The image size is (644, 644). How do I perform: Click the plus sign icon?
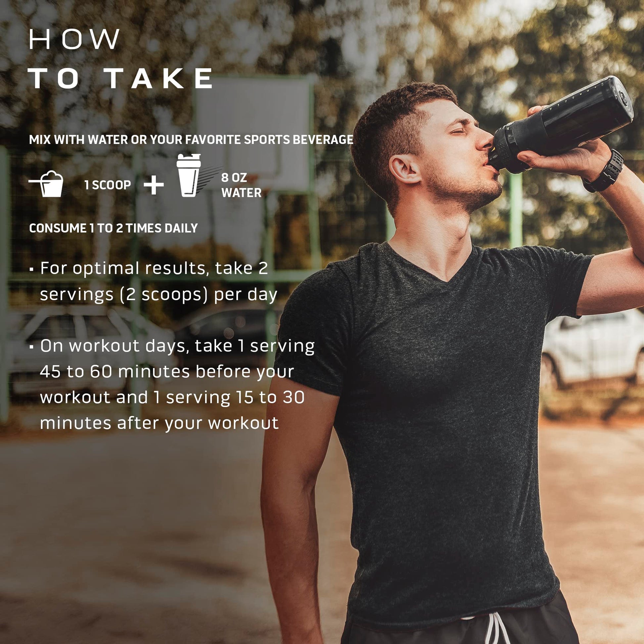click(x=154, y=185)
